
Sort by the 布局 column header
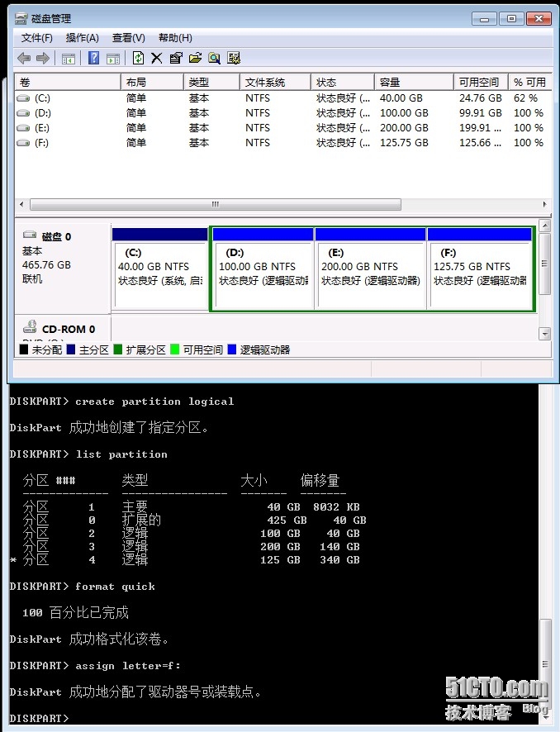pos(152,82)
